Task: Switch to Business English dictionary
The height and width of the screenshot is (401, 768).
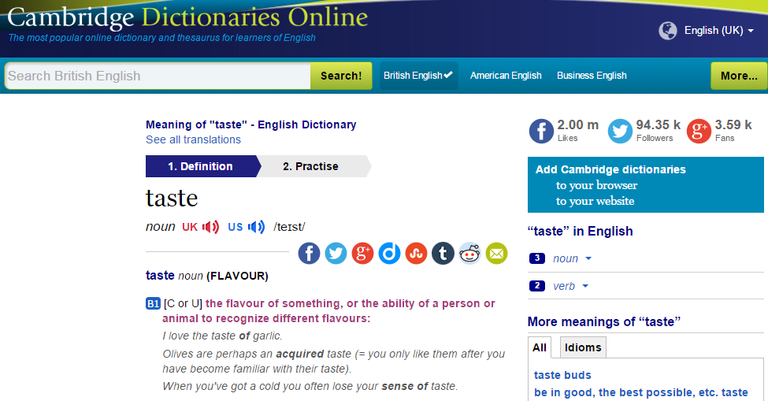Action: click(592, 75)
